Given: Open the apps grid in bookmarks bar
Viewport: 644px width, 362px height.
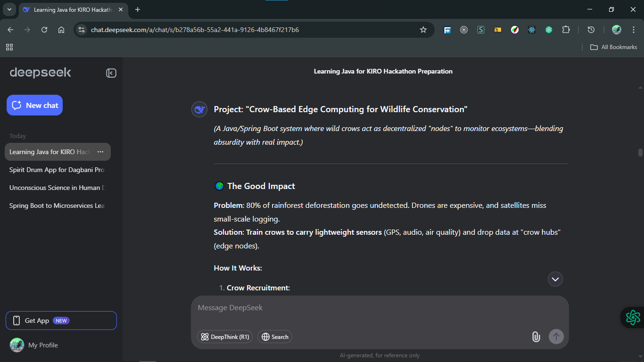Looking at the screenshot, I should pyautogui.click(x=9, y=47).
